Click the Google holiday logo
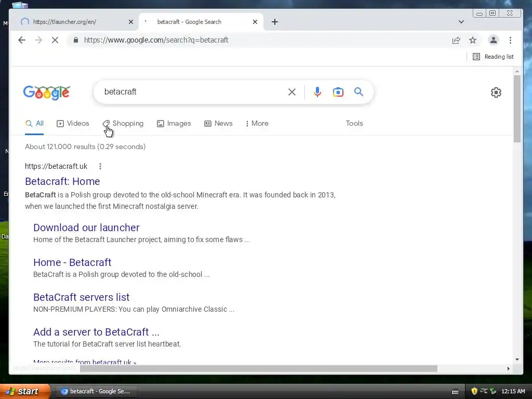This screenshot has width=532, height=399. click(x=46, y=92)
